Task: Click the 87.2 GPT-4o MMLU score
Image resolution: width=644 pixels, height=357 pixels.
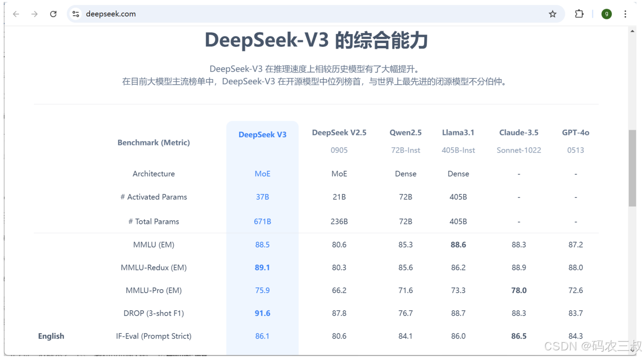Action: 576,245
